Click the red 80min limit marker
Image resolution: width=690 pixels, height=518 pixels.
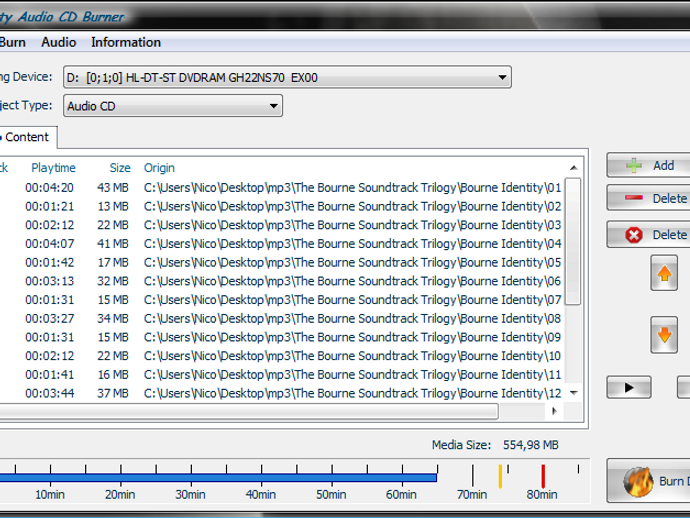pyautogui.click(x=543, y=476)
